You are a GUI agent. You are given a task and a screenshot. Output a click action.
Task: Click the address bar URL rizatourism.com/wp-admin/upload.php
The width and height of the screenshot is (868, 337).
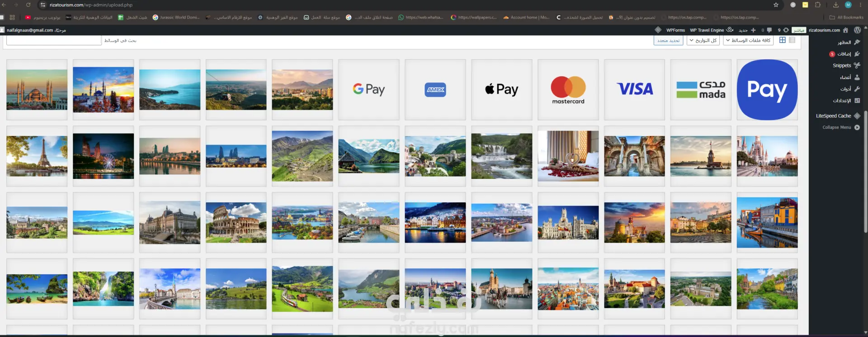91,5
